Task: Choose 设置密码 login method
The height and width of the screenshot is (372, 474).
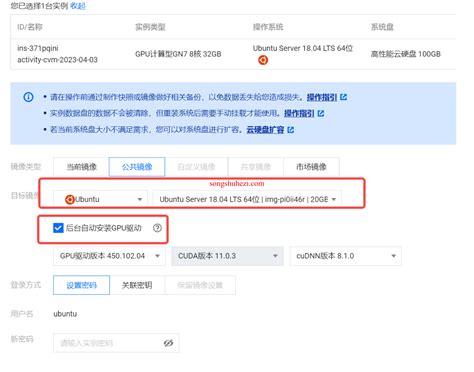Action: pos(81,285)
